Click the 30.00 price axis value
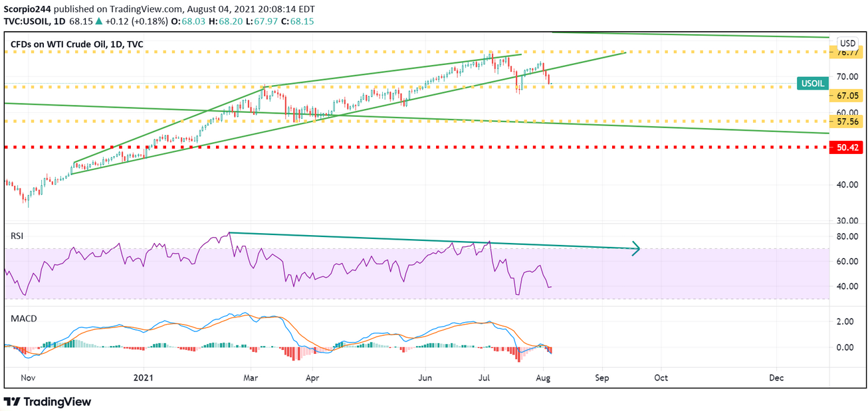Image resolution: width=868 pixels, height=411 pixels. [847, 220]
